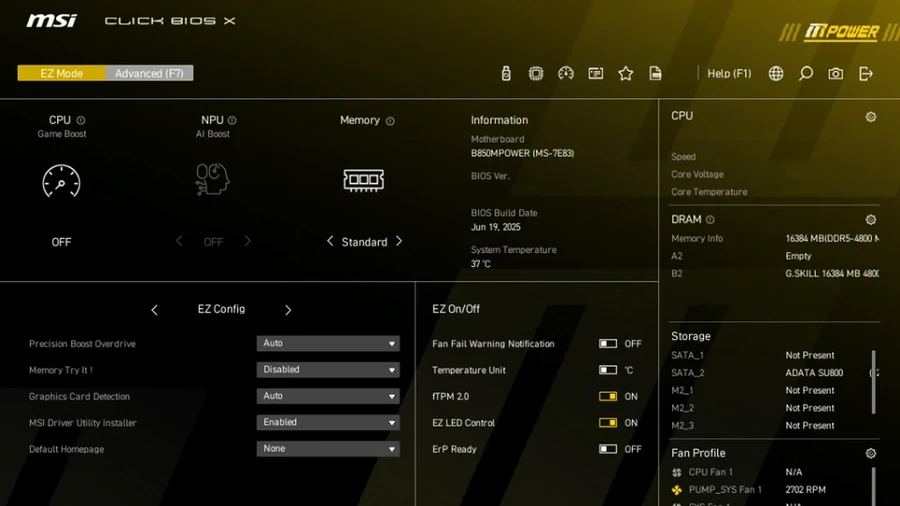Click the Memory module icon
This screenshot has height=506, width=900.
click(x=364, y=180)
